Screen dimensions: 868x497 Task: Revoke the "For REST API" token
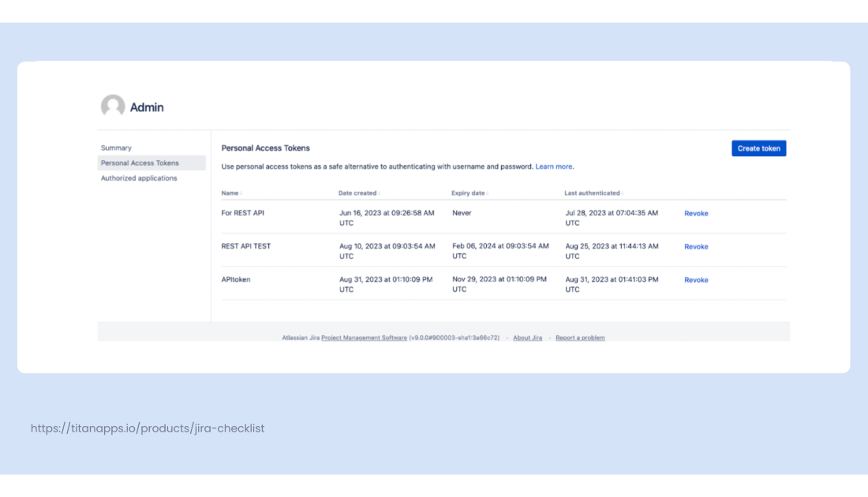(695, 213)
